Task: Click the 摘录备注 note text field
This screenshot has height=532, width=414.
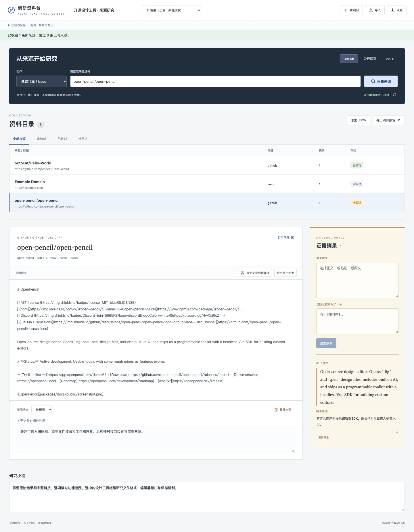Action: coord(357,424)
